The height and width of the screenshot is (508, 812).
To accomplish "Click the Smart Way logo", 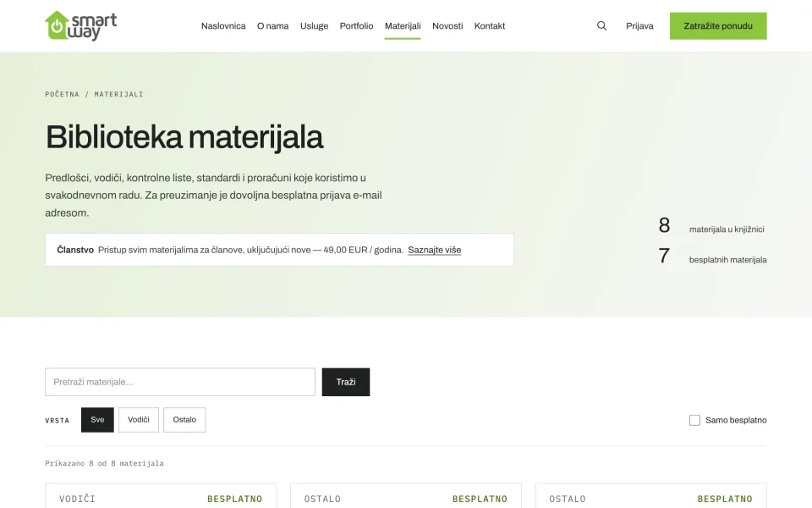I will coord(81,25).
